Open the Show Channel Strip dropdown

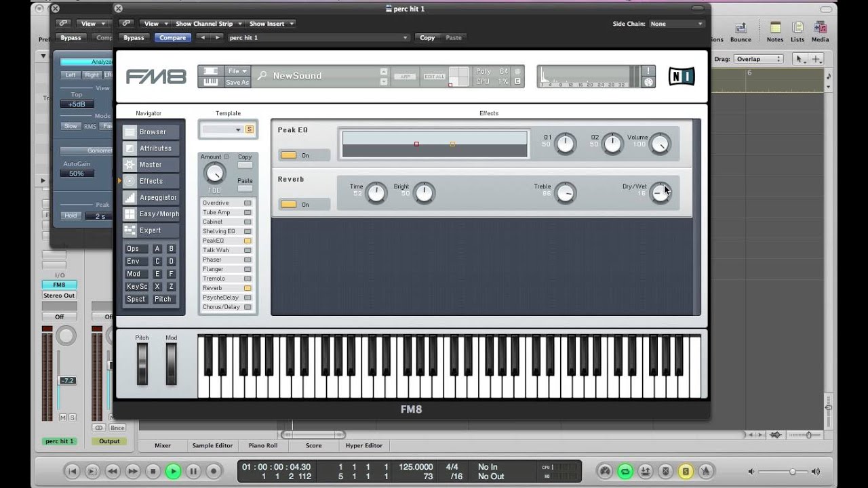208,24
